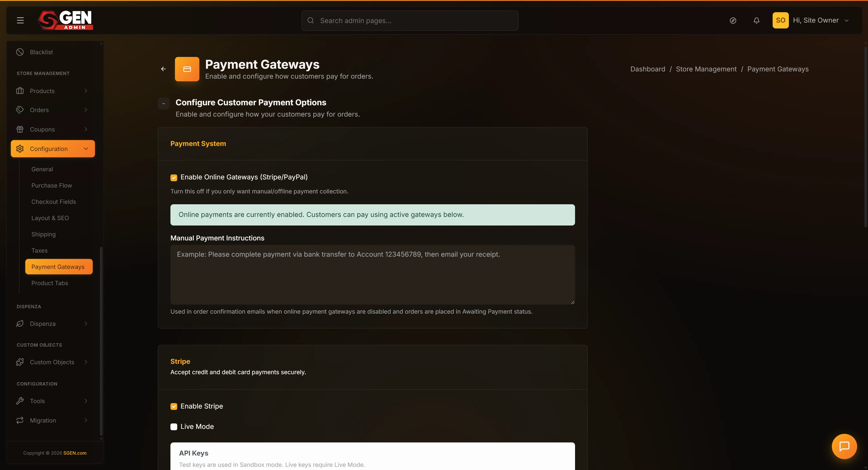The width and height of the screenshot is (868, 470).
Task: Click the Blacklist ban icon
Action: point(20,52)
